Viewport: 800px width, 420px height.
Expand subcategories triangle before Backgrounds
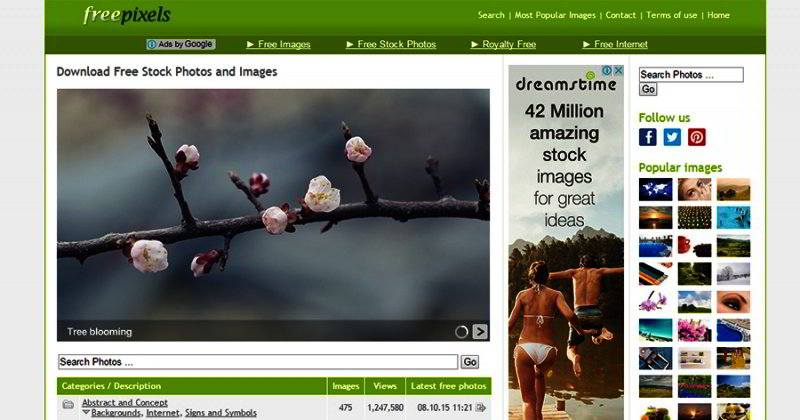click(x=86, y=412)
